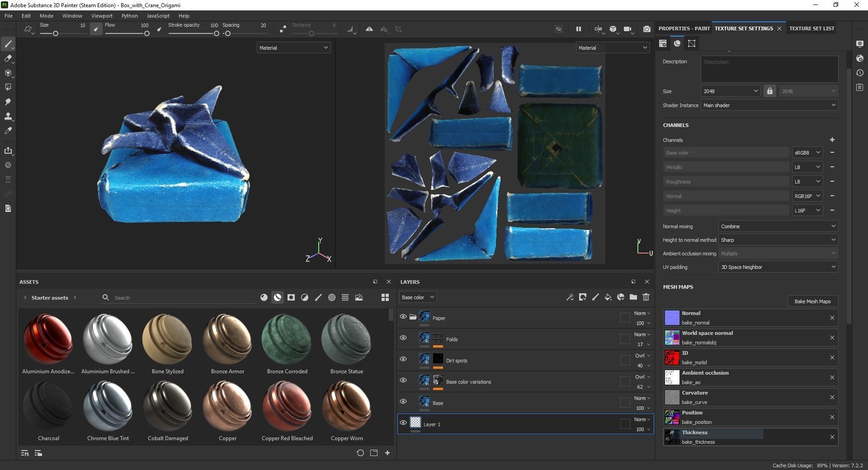This screenshot has height=470, width=868.
Task: Hide the Paper folder layer
Action: coord(403,317)
